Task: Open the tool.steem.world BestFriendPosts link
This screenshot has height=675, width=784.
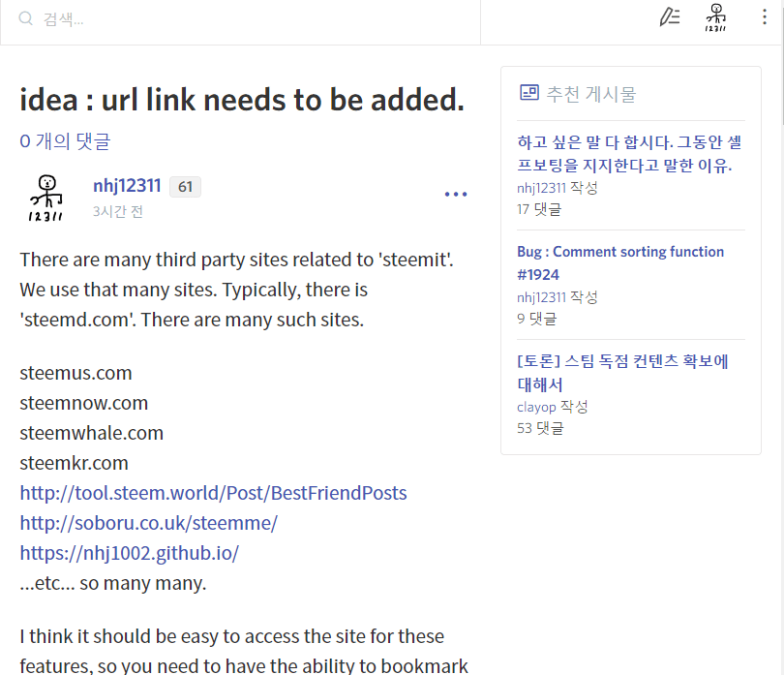Action: click(x=213, y=493)
